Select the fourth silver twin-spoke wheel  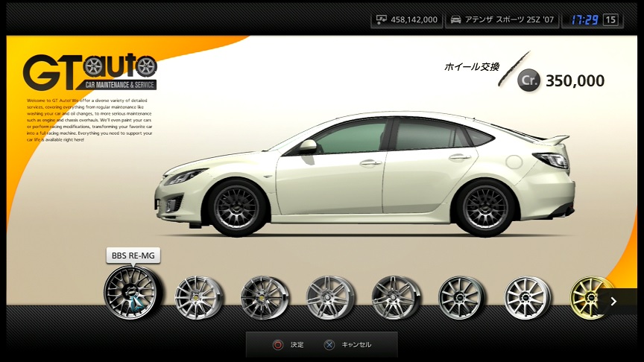329,297
